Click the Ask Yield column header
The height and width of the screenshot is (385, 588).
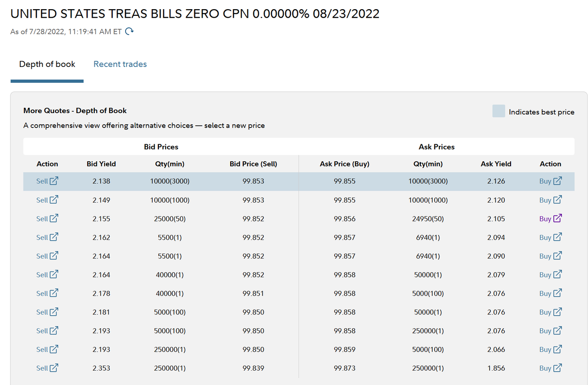pos(496,164)
